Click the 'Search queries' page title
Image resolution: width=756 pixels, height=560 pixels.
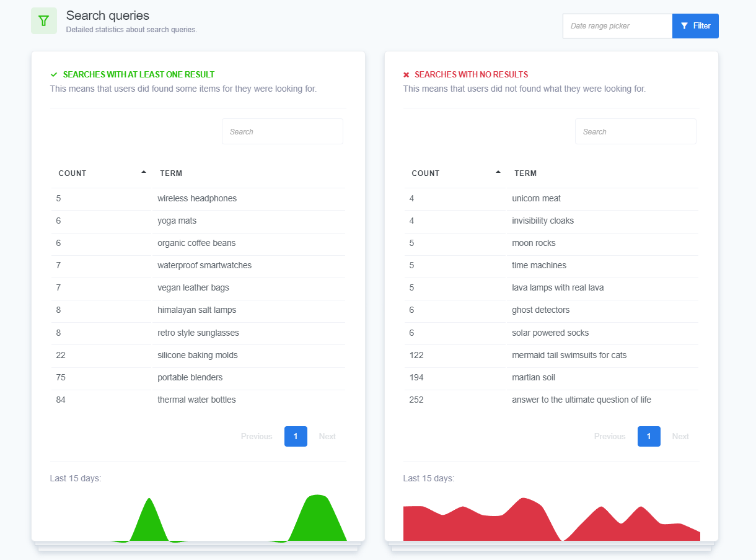[x=108, y=15]
